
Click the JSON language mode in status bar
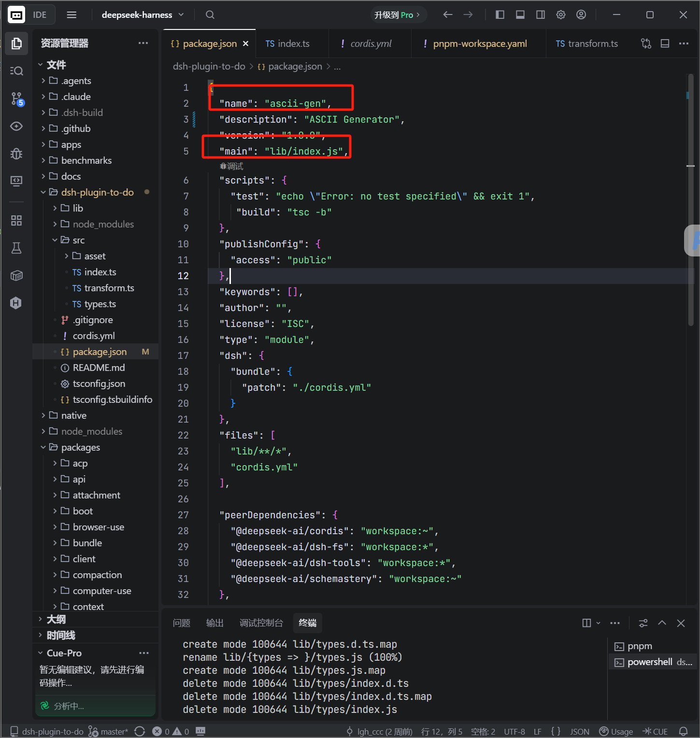pos(579,731)
